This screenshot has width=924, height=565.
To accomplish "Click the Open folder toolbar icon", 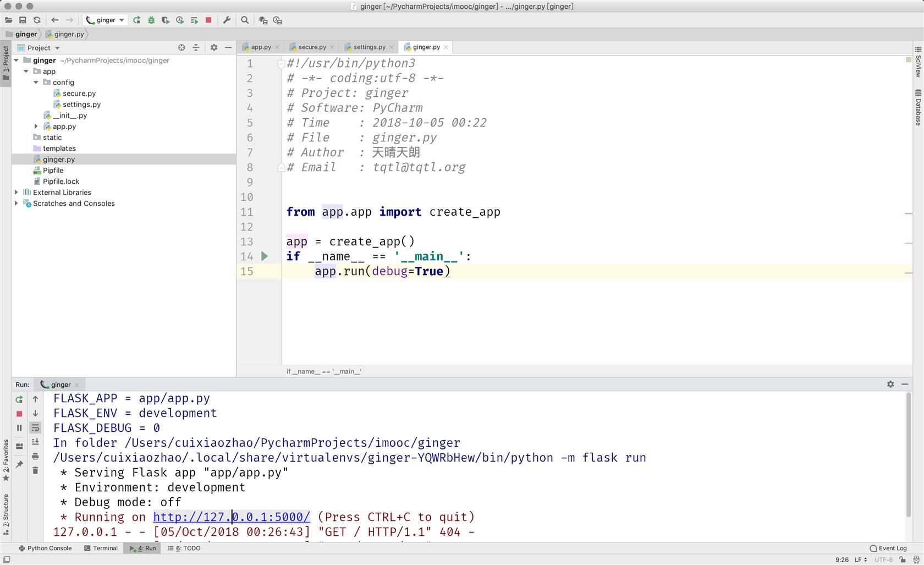I will tap(8, 20).
